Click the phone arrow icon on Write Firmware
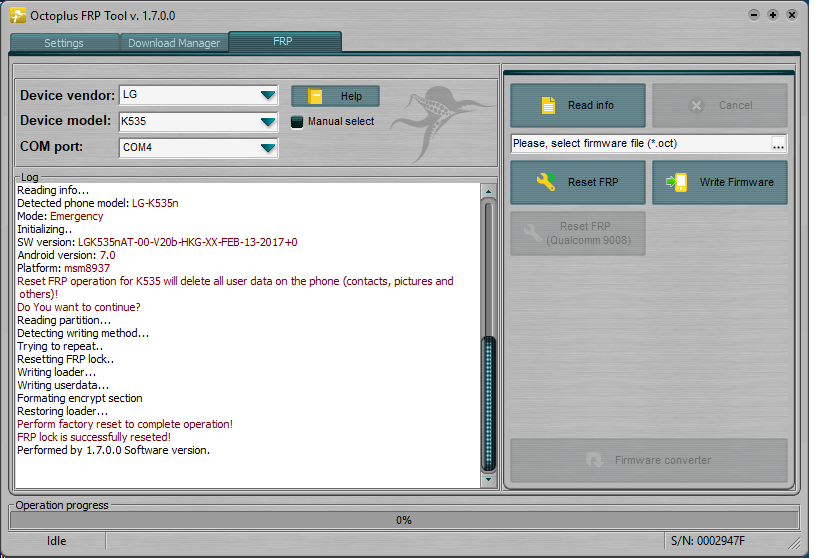Image resolution: width=819 pixels, height=558 pixels. [x=676, y=182]
